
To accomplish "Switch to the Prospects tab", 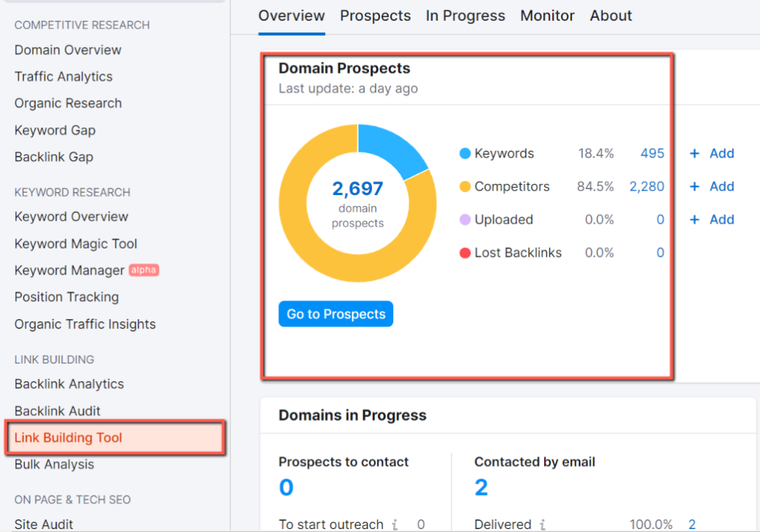I will pos(375,16).
